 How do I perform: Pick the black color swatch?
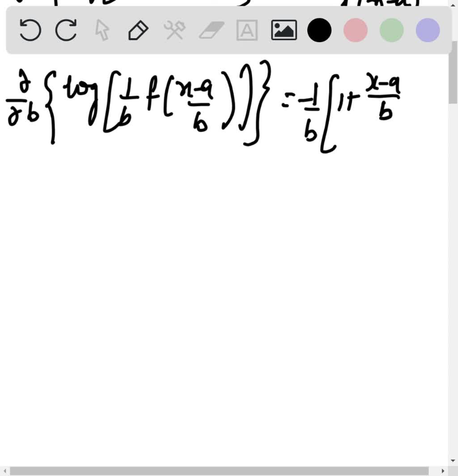point(319,30)
